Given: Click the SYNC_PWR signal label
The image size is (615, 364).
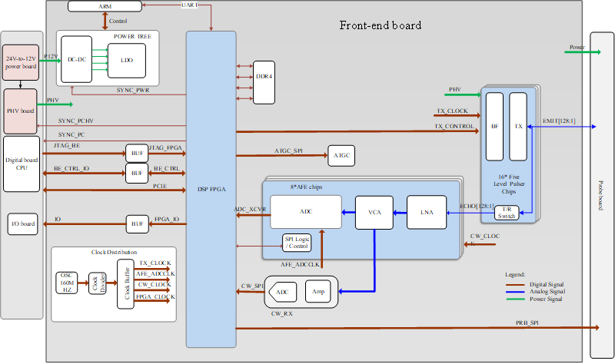Looking at the screenshot, I should click(133, 90).
